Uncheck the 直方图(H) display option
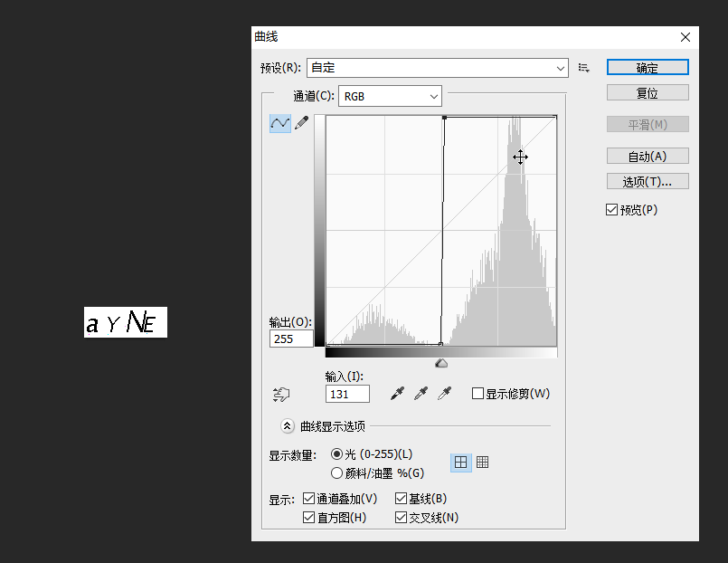Viewport: 728px width, 563px height. [308, 516]
